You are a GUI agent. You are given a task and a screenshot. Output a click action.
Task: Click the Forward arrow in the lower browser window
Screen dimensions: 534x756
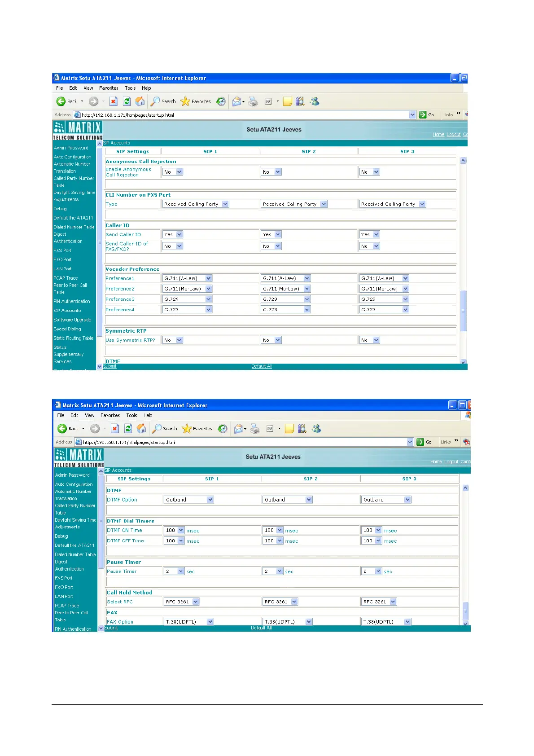pyautogui.click(x=95, y=429)
